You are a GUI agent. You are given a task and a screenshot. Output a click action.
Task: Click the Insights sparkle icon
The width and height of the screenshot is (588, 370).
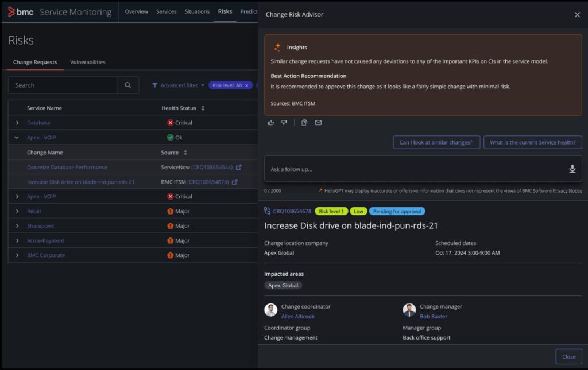click(x=277, y=47)
